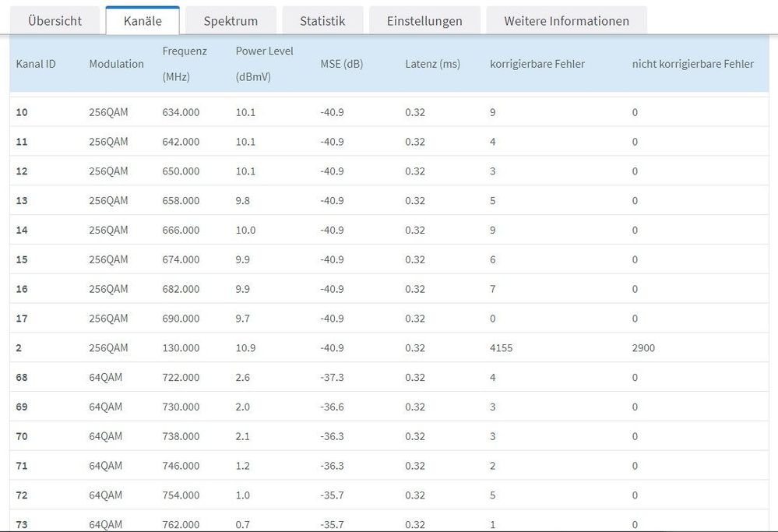Click the Latenz (ms) column header
This screenshot has height=532, width=778.
tap(433, 64)
